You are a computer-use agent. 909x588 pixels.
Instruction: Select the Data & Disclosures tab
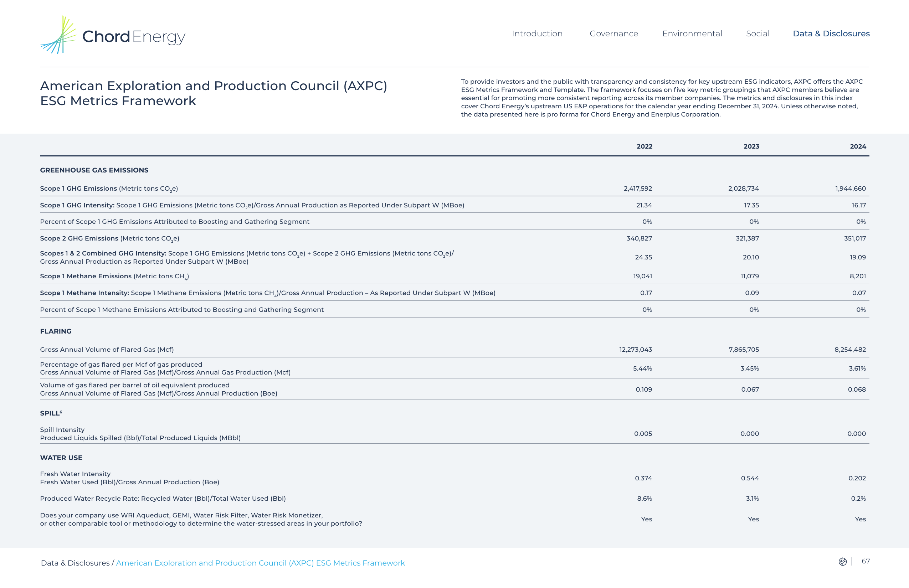[x=831, y=33]
